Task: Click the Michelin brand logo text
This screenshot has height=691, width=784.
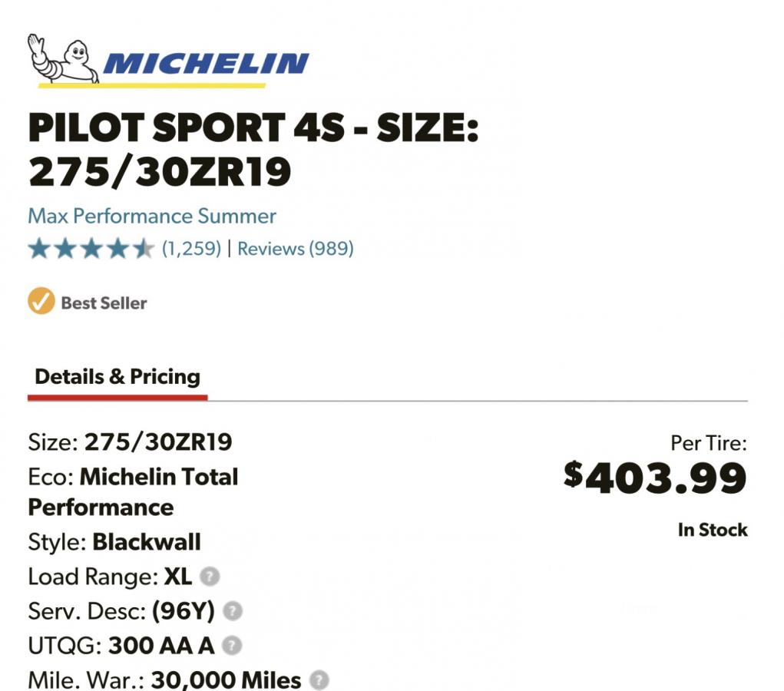Action: [206, 64]
